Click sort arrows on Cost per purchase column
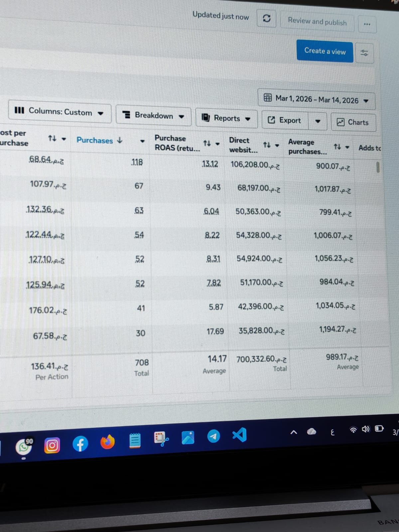This screenshot has height=532, width=399. point(52,138)
